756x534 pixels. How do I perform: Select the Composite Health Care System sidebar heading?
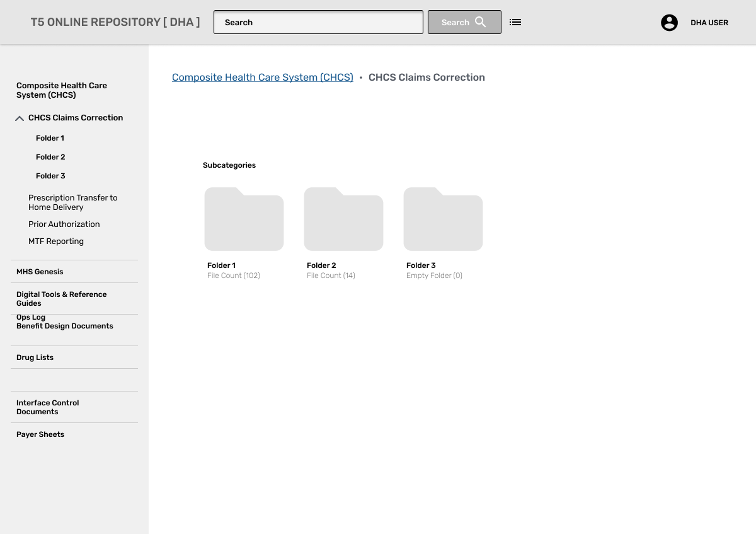tap(62, 90)
